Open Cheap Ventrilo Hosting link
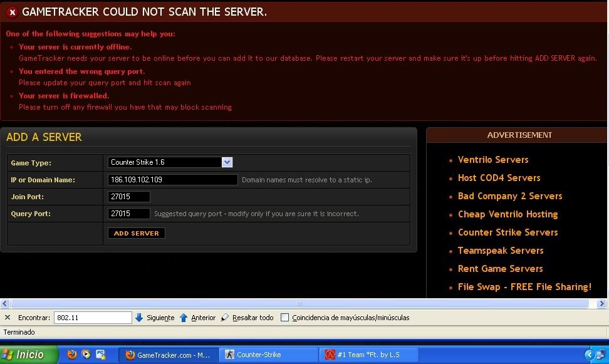 (507, 214)
